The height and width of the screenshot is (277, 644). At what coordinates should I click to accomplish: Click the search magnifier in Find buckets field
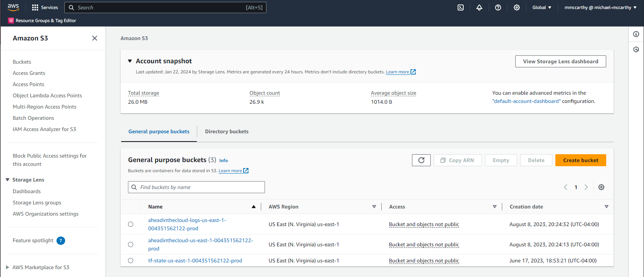point(134,187)
